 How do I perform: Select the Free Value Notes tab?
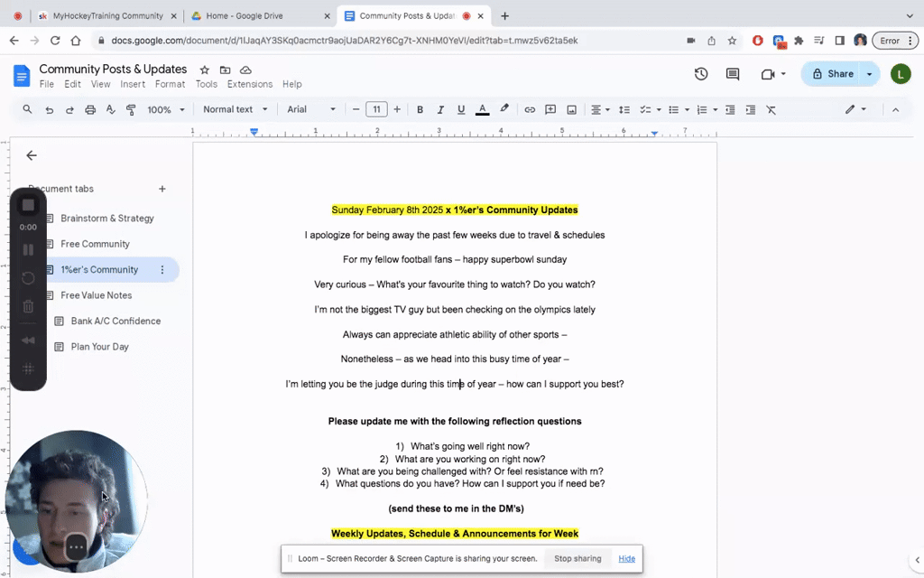(96, 295)
